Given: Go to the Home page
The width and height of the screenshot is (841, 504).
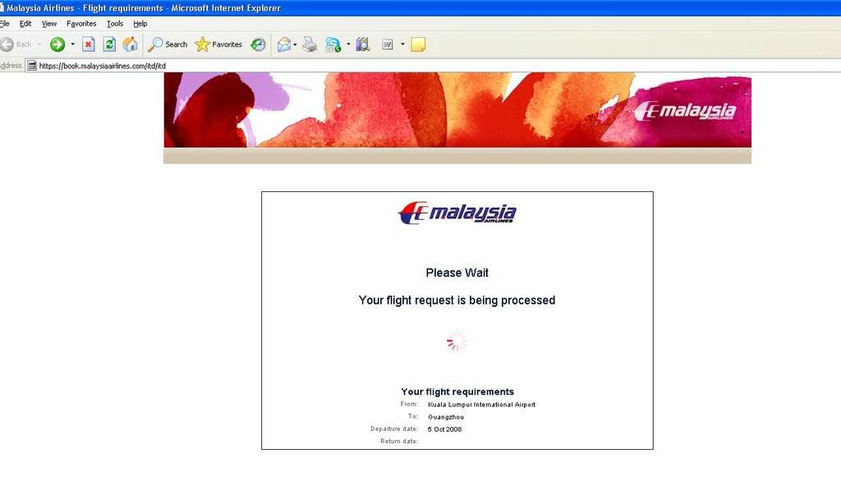Looking at the screenshot, I should 131,44.
